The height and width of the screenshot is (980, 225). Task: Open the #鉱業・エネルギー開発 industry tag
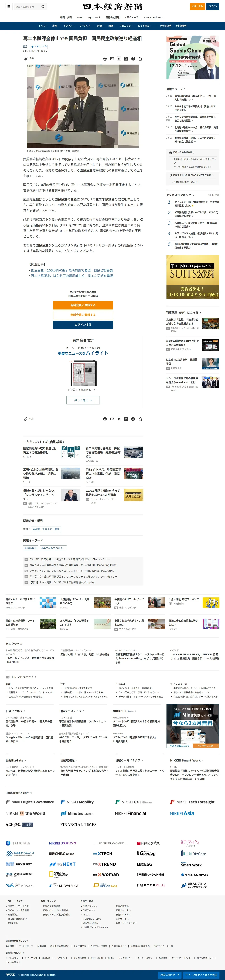point(46,529)
